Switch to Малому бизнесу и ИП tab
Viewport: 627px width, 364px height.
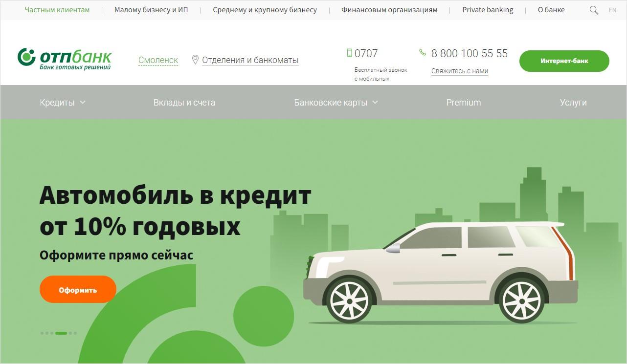(x=151, y=10)
